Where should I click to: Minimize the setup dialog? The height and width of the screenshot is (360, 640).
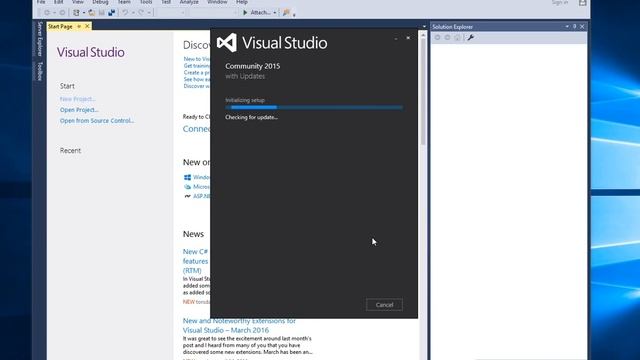tap(396, 38)
